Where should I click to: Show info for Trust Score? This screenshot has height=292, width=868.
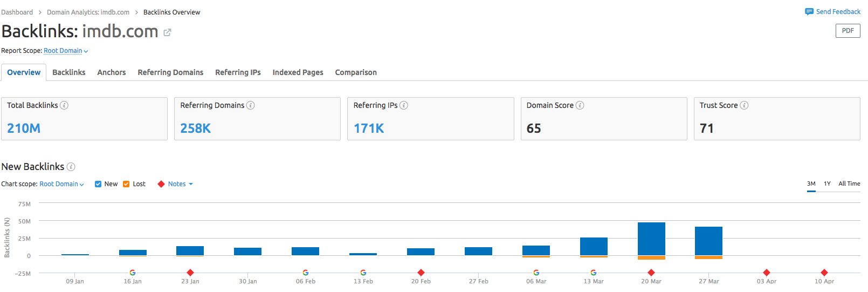click(x=744, y=105)
